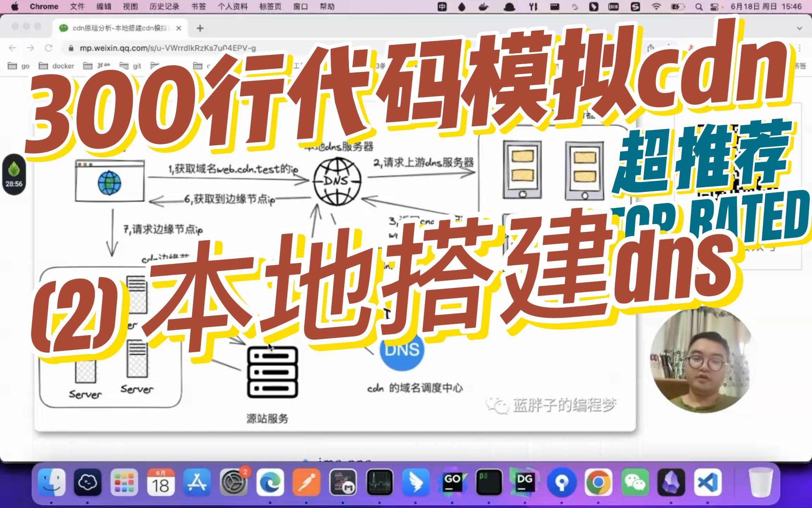This screenshot has height=508, width=812.
Task: Open the 编辑 menu
Action: pyautogui.click(x=104, y=6)
